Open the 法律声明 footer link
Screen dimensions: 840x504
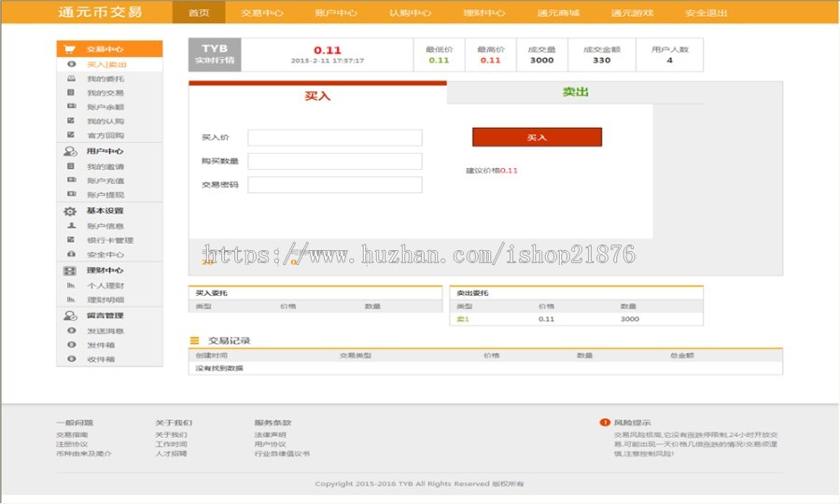tap(271, 435)
